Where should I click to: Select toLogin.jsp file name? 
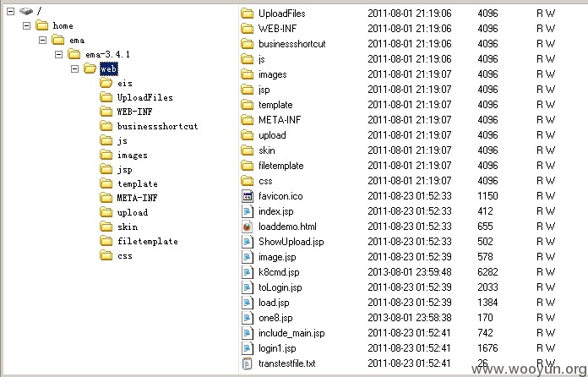click(x=280, y=287)
